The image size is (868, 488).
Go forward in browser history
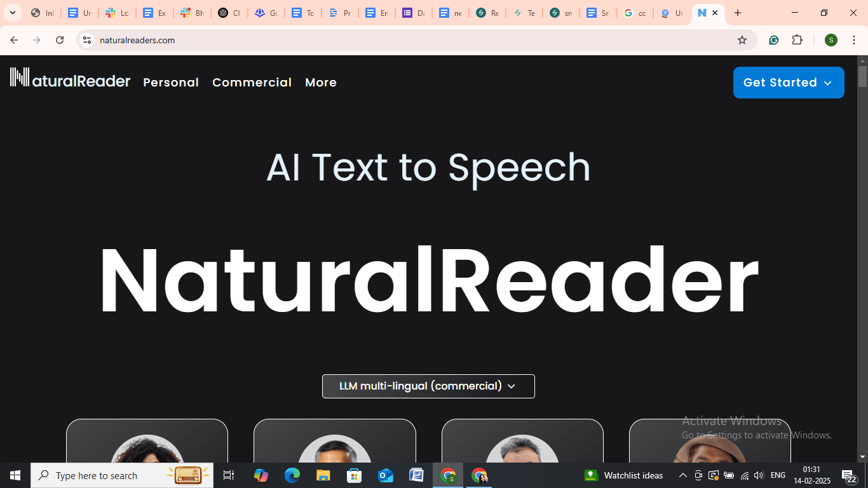pyautogui.click(x=37, y=40)
